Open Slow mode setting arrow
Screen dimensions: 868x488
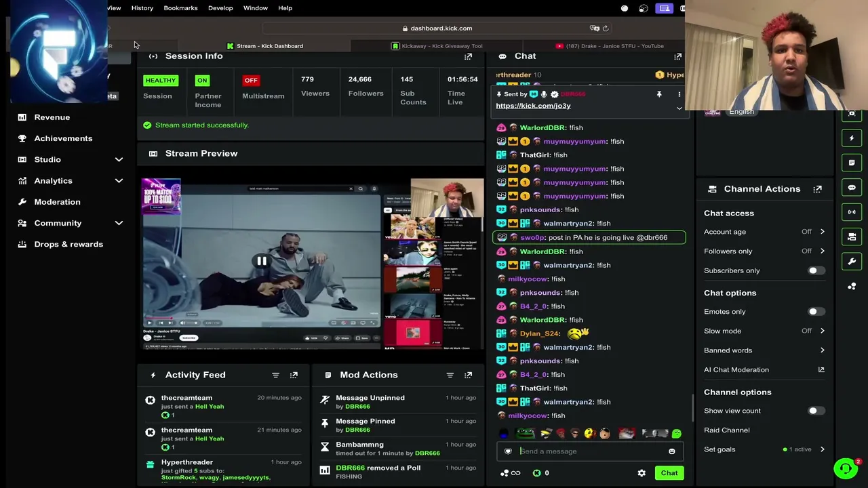822,331
